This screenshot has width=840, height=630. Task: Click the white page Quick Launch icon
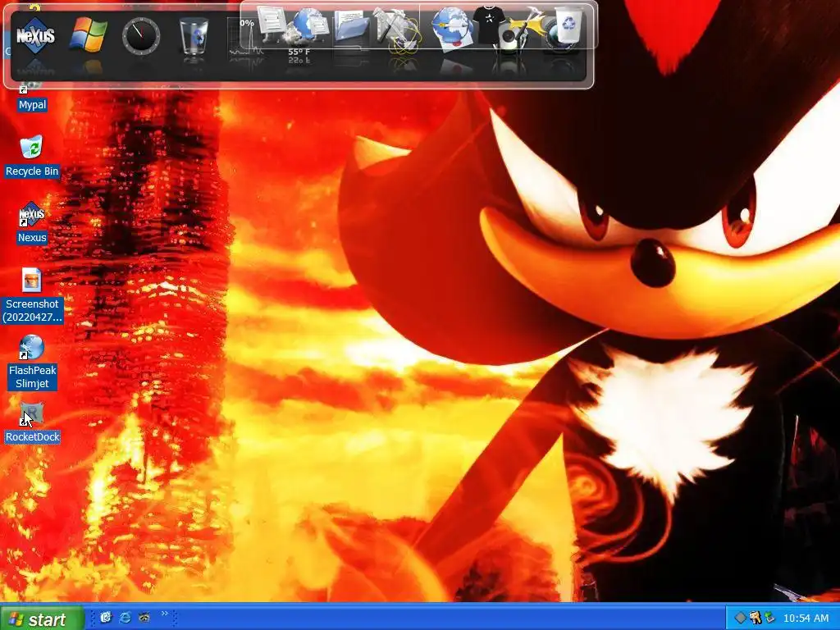pyautogui.click(x=106, y=617)
